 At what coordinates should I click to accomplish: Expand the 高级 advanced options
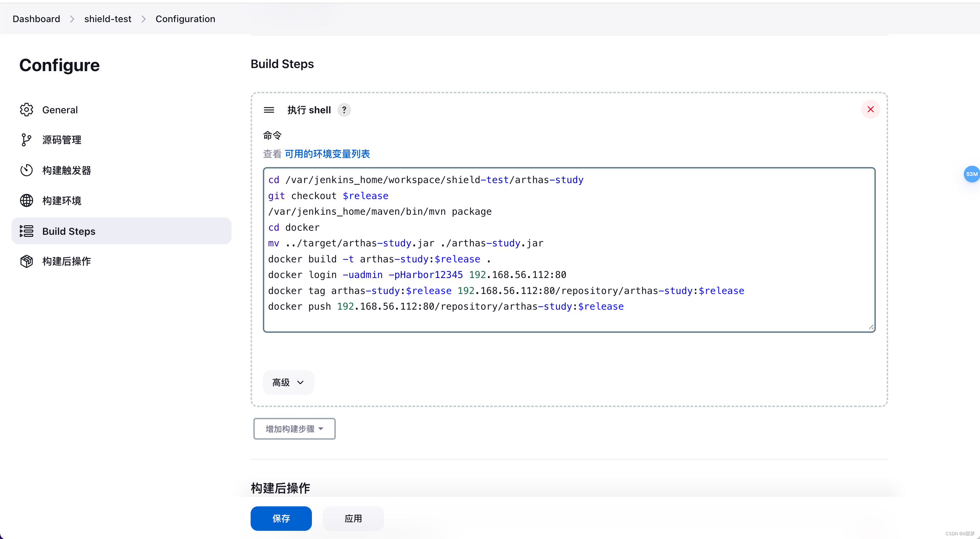click(288, 382)
